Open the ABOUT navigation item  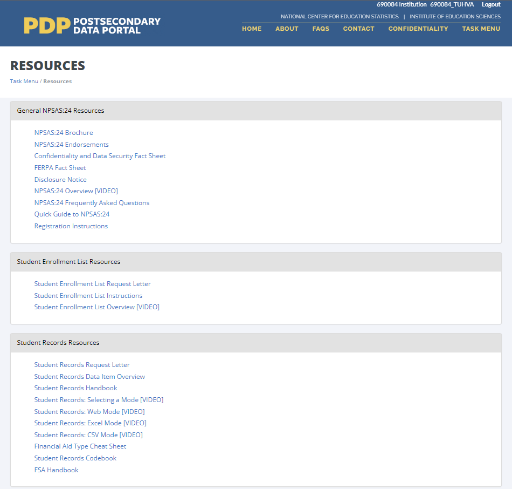287,29
